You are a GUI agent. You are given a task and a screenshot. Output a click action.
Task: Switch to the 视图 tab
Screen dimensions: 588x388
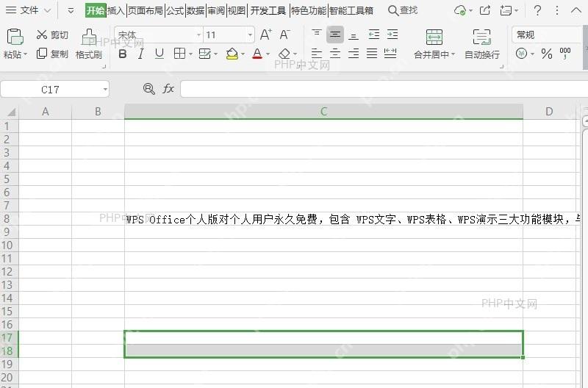[x=237, y=10]
